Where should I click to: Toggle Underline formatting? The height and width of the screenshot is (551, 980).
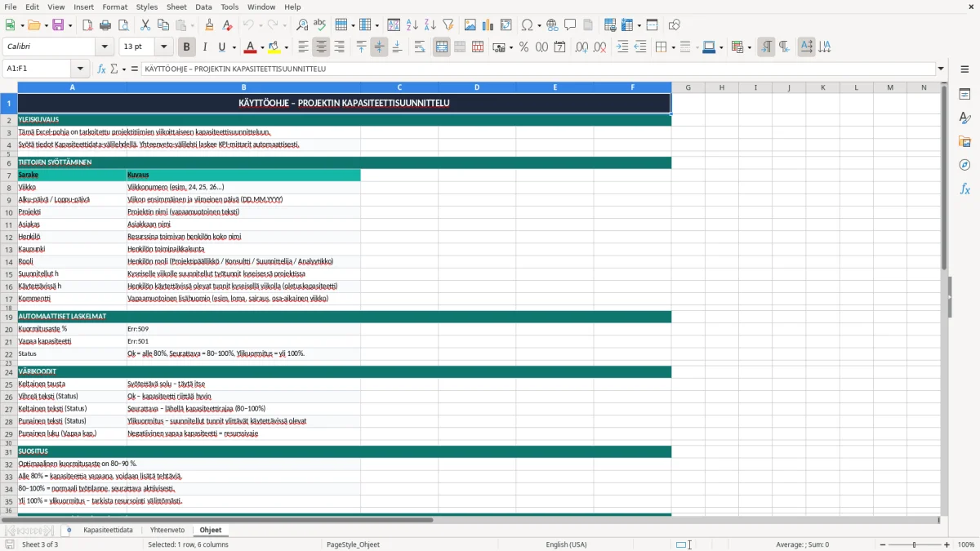pos(221,47)
